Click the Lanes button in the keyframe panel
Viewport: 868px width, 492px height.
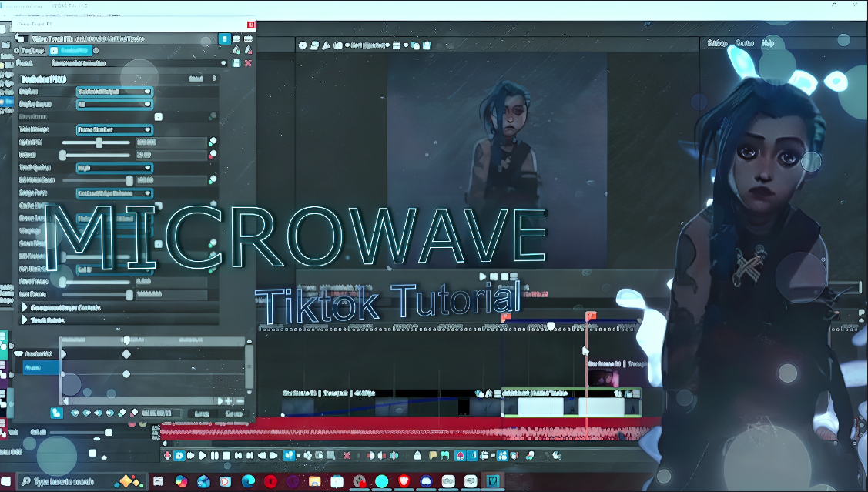pyautogui.click(x=202, y=413)
